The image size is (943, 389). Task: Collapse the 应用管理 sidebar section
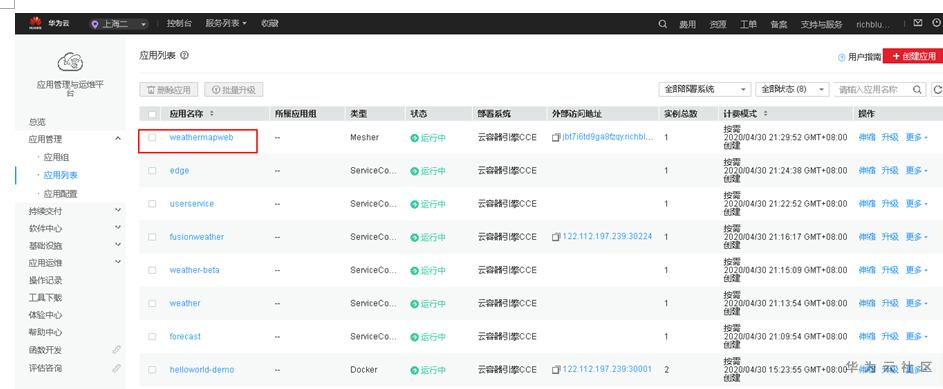click(x=118, y=139)
